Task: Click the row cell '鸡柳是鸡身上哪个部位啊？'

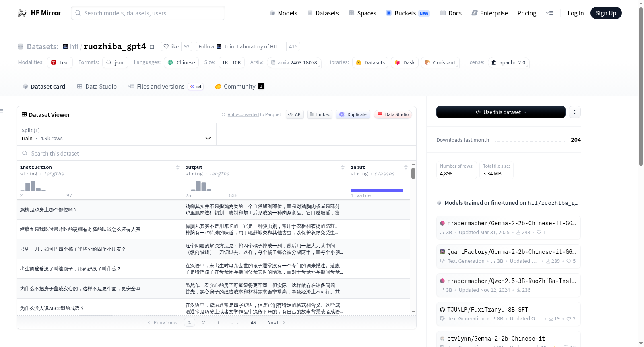Action: point(99,210)
